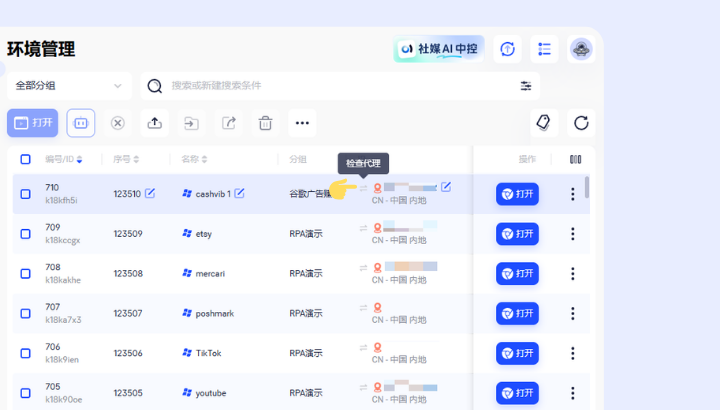Expand the 全部分组 group dropdown
720x410 pixels.
click(x=69, y=86)
